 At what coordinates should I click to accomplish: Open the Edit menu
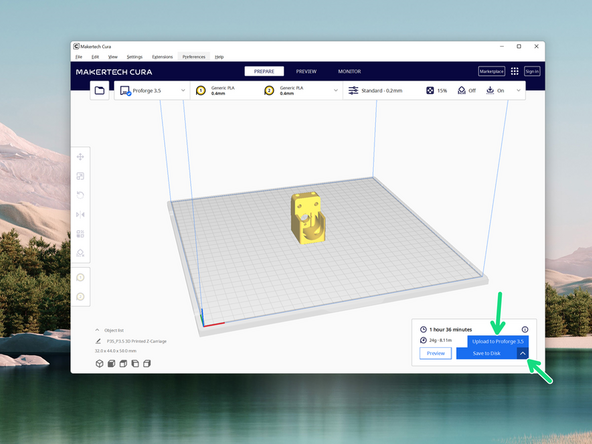tap(95, 57)
